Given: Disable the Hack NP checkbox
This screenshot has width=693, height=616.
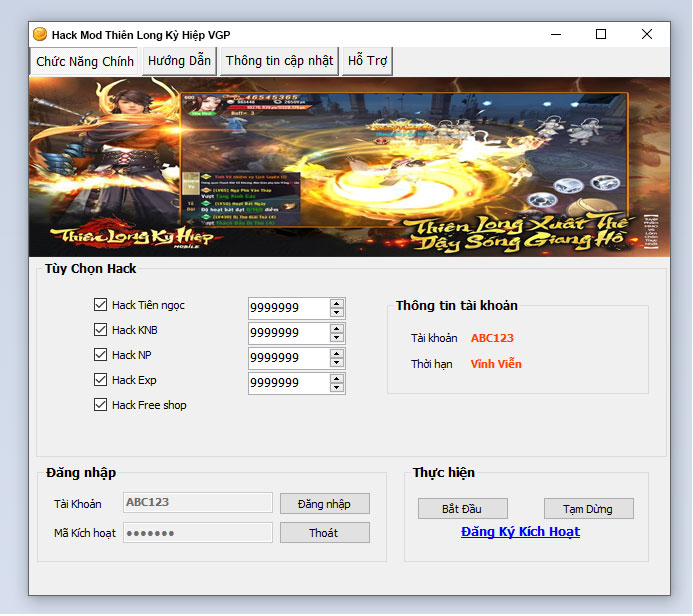Looking at the screenshot, I should pos(100,354).
